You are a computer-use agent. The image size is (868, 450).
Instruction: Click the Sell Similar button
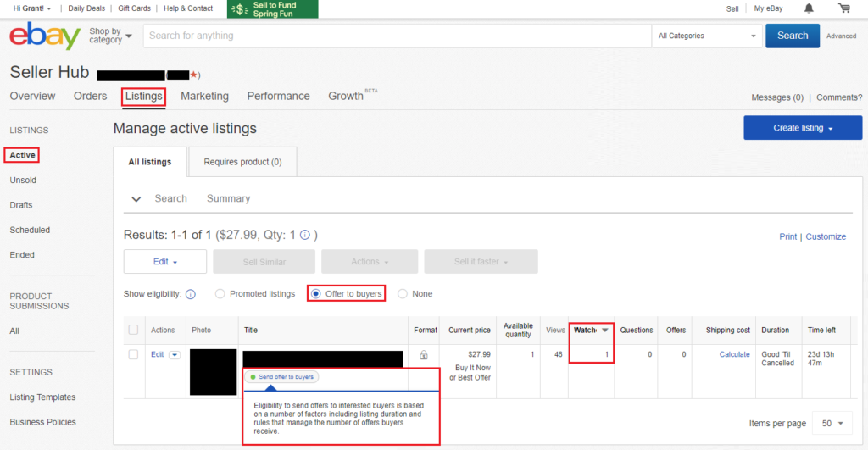tap(264, 261)
